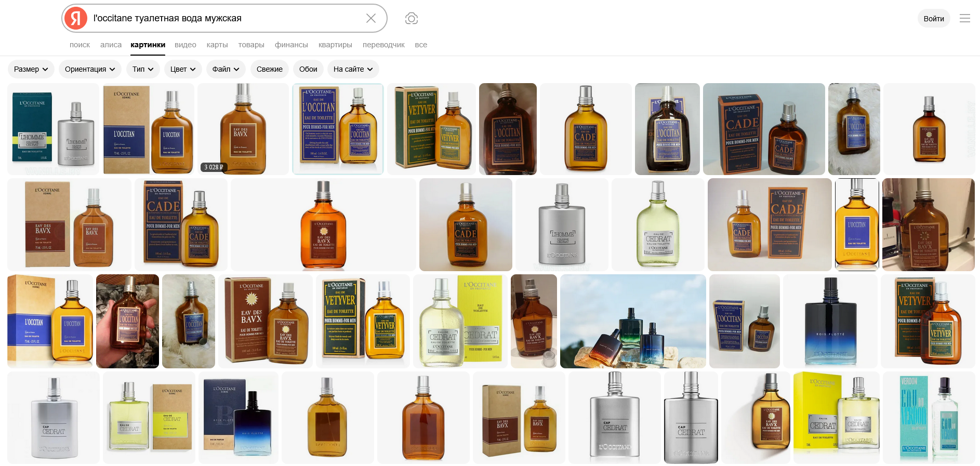This screenshot has width=980, height=466.
Task: Go to the квартиры tab
Action: pos(335,45)
